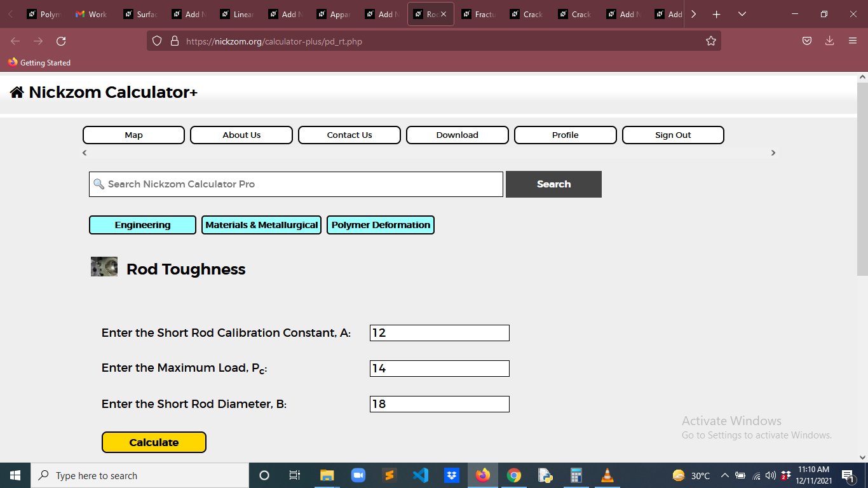Click the dark Search button

pos(553,184)
